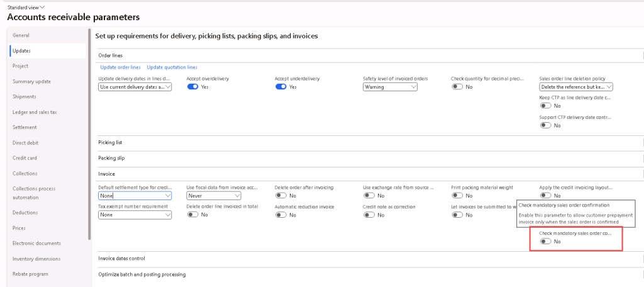Enable Credit note as correction
This screenshot has height=287, width=644.
coord(369,215)
